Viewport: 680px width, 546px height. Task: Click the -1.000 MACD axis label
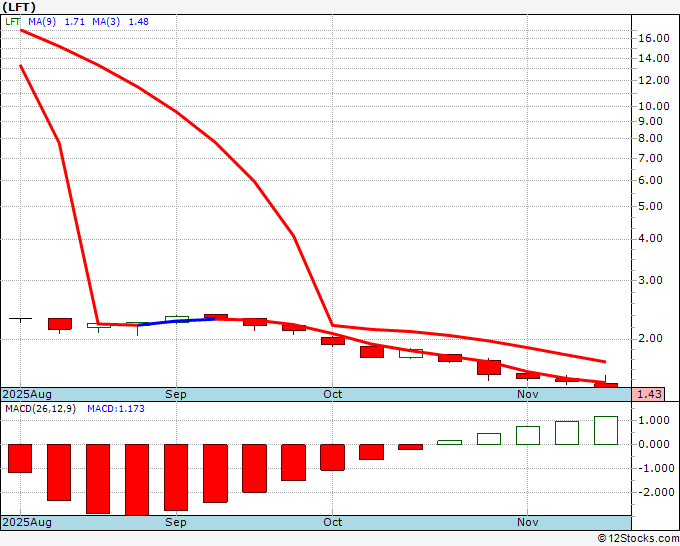click(x=654, y=468)
